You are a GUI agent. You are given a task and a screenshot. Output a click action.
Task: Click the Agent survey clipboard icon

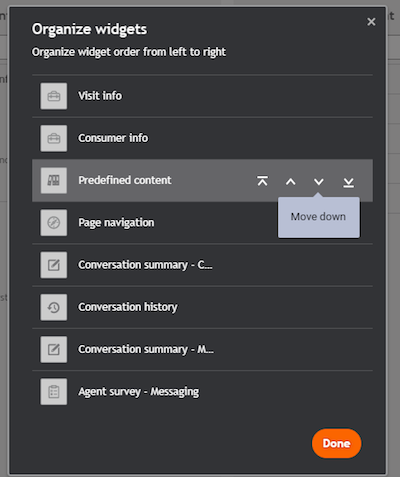coord(54,392)
